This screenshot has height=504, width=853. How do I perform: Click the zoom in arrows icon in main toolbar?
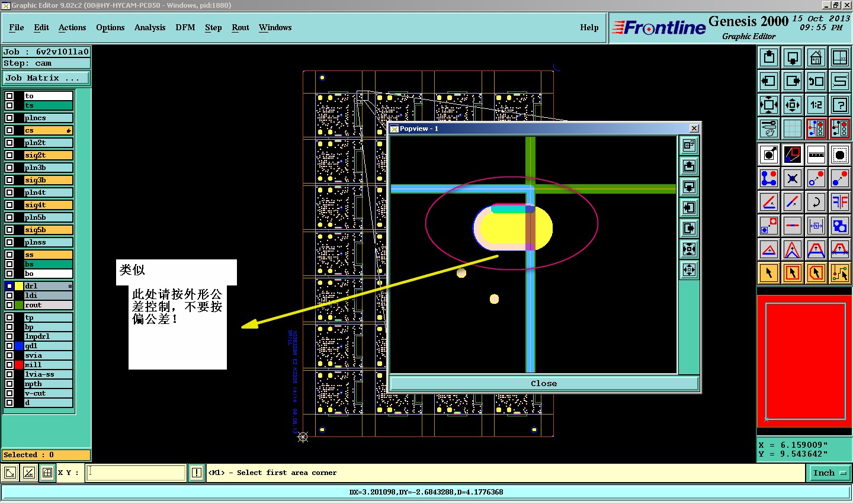769,105
